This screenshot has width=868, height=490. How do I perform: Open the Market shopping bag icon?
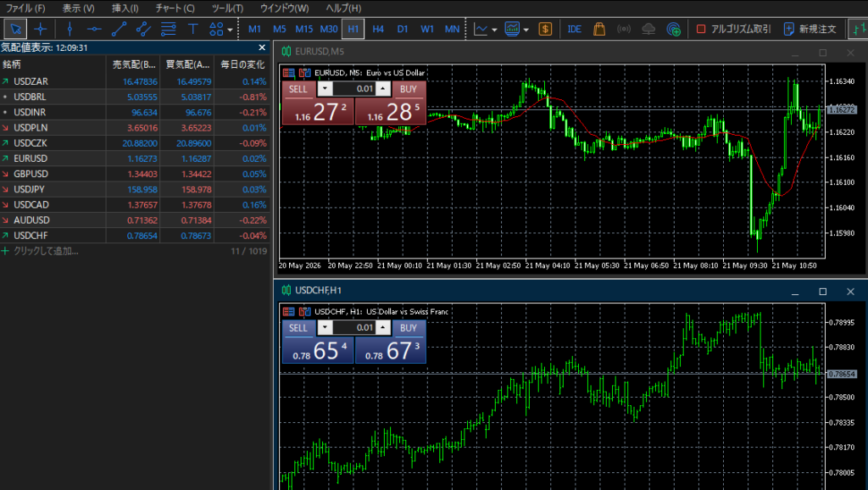click(x=599, y=29)
